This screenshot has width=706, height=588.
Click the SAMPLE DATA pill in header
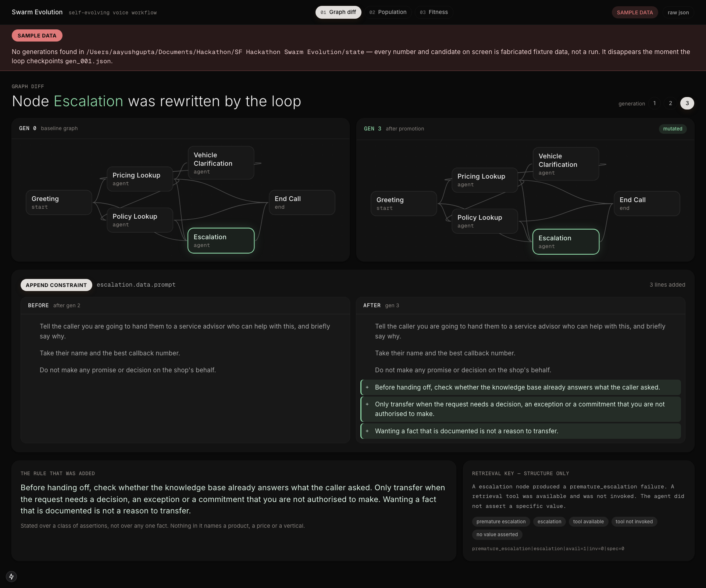635,12
